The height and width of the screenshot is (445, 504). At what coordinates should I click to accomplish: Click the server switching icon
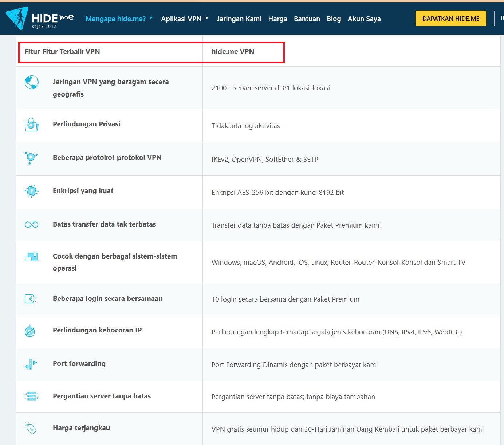(31, 396)
